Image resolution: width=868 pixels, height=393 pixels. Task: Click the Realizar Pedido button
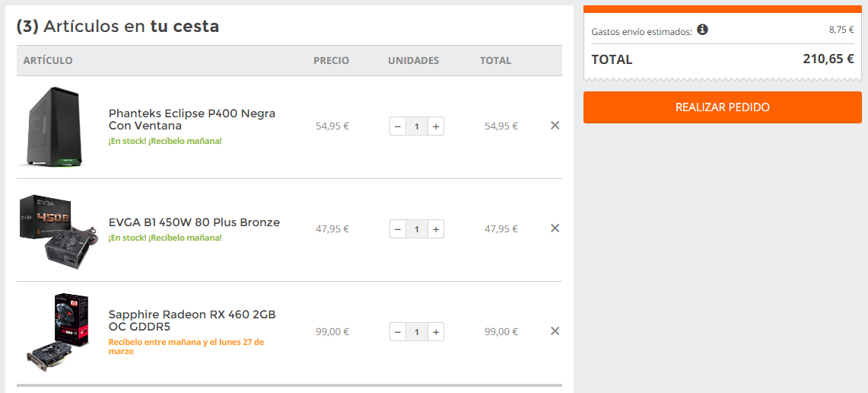pos(723,107)
